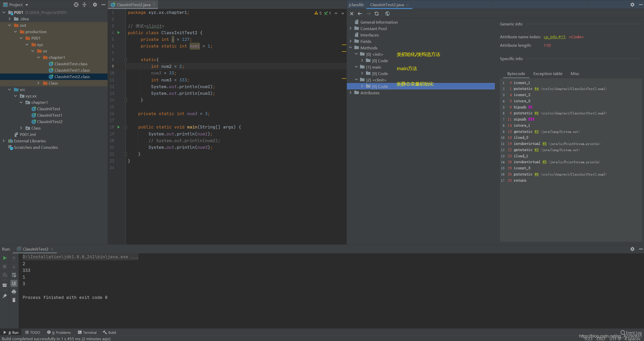Click jclasslib back arrow icon
This screenshot has width=644, height=341.
click(x=360, y=14)
